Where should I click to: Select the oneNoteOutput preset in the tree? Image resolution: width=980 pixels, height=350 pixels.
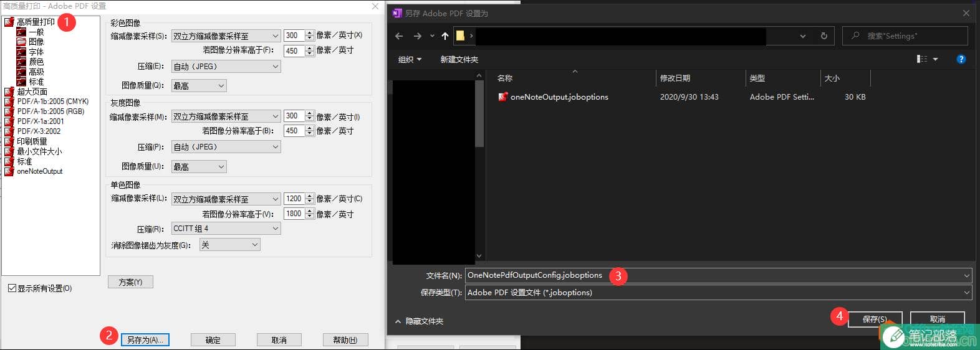click(x=40, y=171)
